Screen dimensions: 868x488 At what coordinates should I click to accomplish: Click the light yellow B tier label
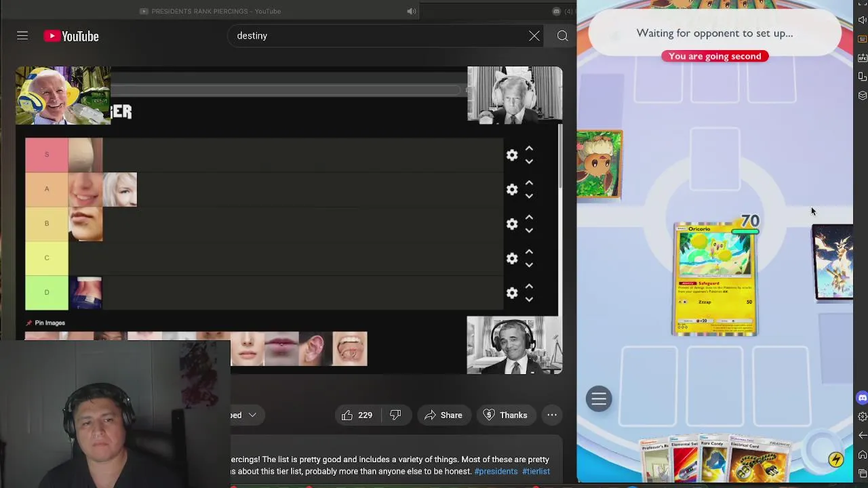tap(47, 224)
